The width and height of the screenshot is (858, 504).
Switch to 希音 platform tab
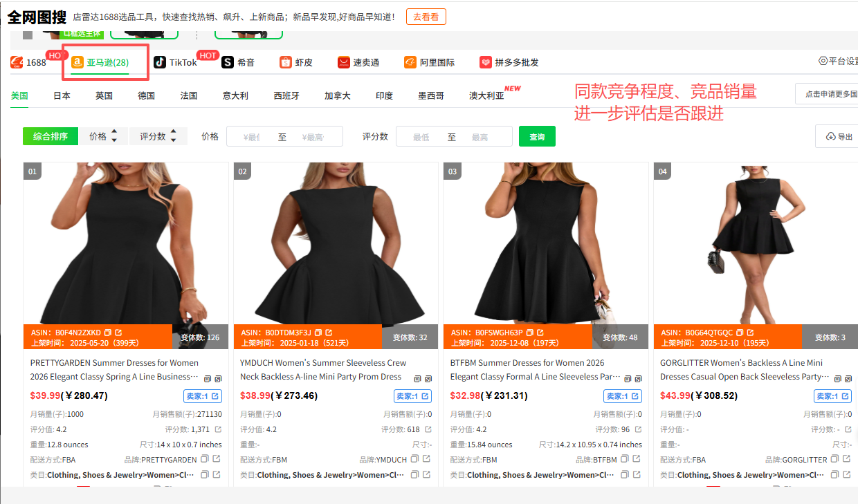(238, 62)
